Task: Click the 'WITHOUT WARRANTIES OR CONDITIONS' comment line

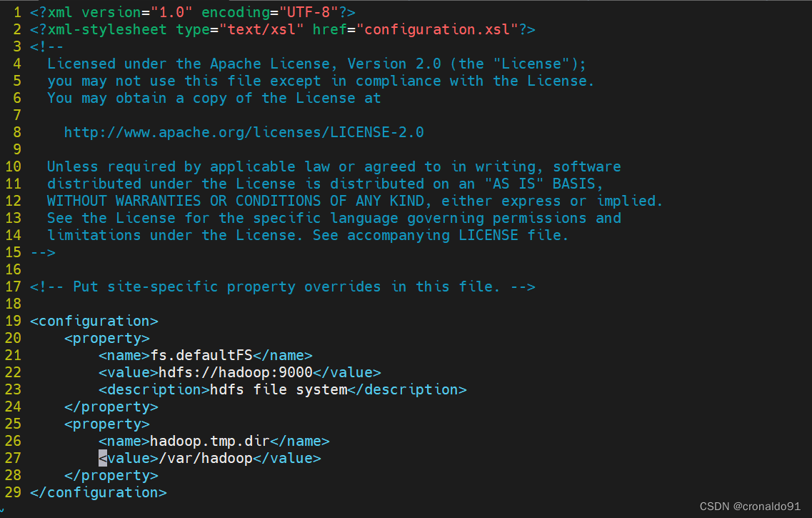Action: (x=355, y=201)
